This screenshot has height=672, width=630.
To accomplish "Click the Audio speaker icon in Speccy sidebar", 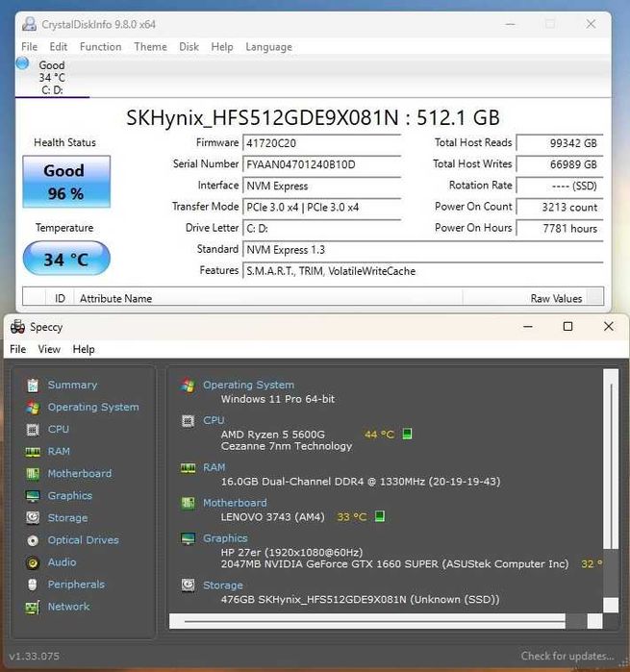I will pos(33,562).
